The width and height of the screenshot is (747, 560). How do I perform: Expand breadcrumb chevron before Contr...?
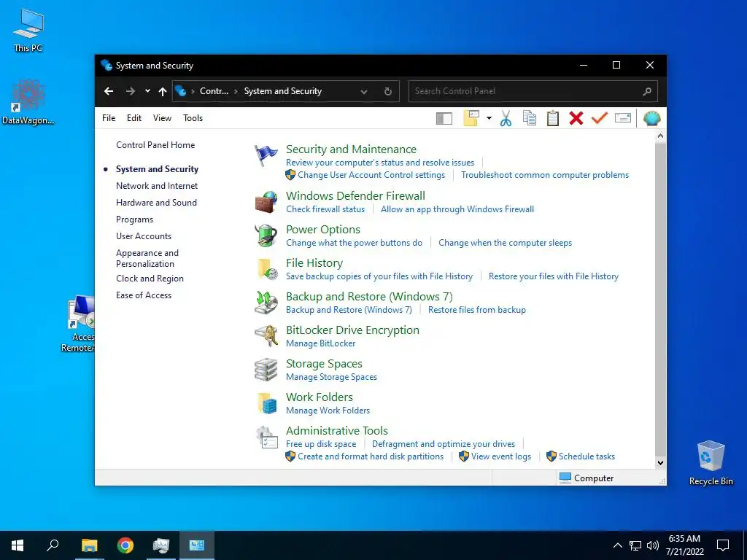click(193, 91)
